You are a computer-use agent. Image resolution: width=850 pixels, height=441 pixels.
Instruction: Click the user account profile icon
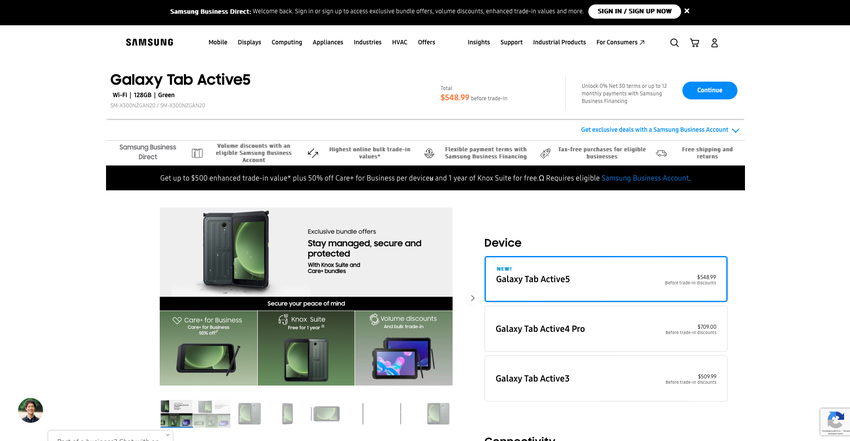[x=714, y=43]
